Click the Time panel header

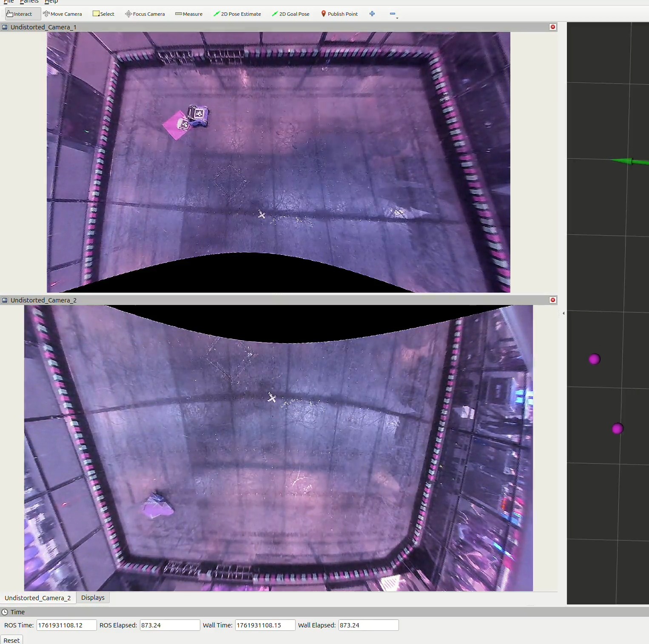pos(324,612)
